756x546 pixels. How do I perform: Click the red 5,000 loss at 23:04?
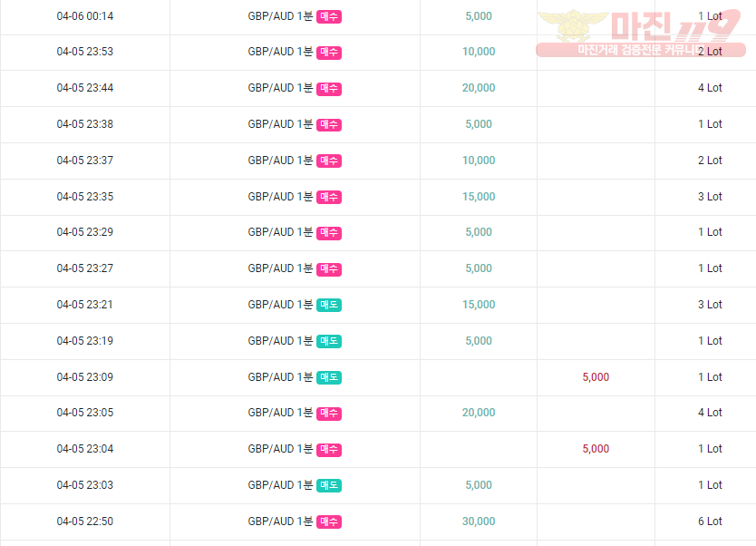tap(596, 449)
